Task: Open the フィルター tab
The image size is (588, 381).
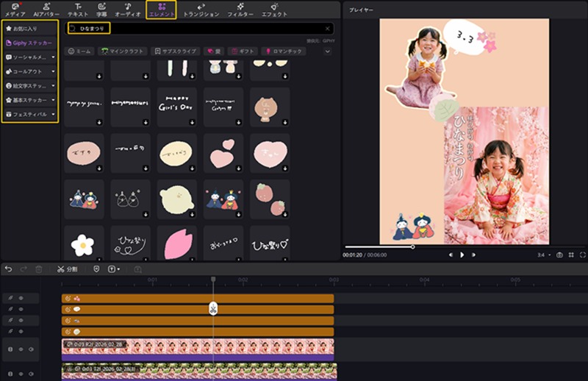Action: 240,10
